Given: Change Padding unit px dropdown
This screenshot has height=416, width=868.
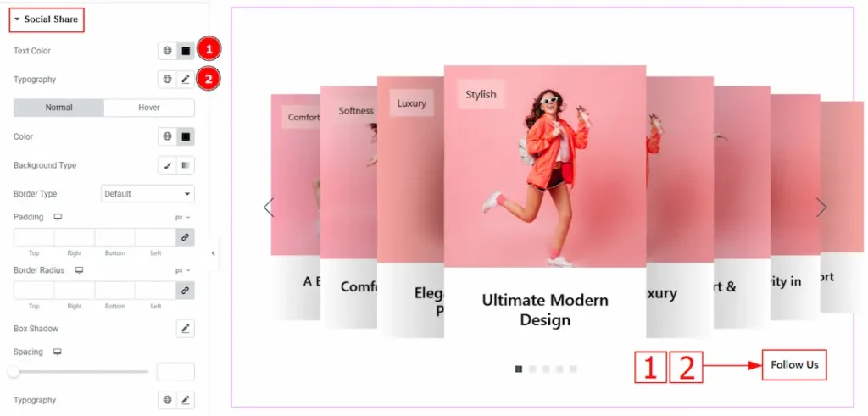Looking at the screenshot, I should pos(183,218).
